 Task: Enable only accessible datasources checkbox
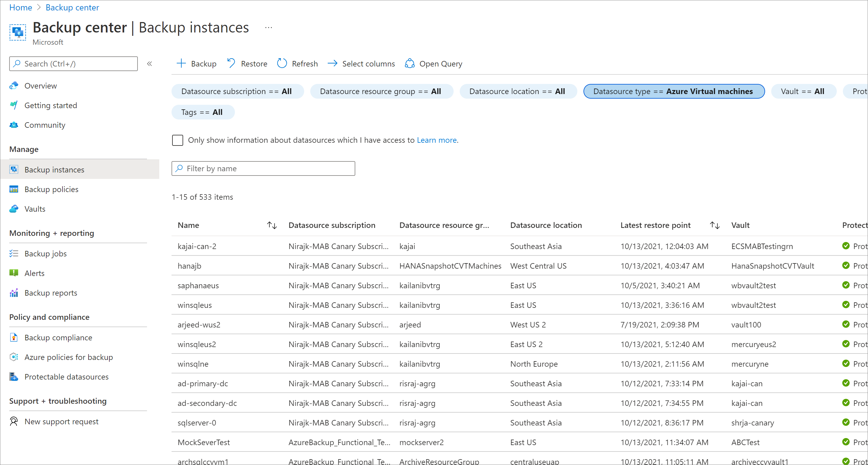(x=178, y=140)
